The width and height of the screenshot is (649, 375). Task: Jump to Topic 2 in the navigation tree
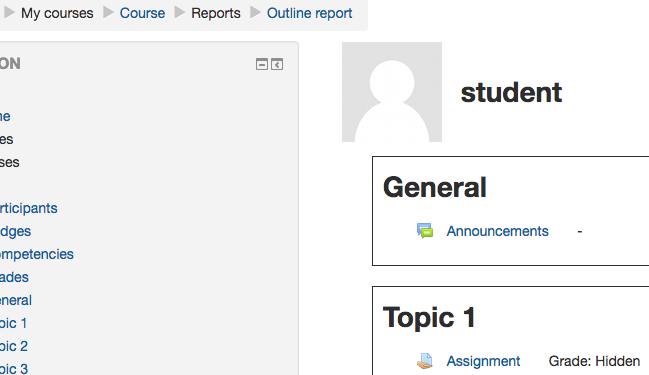[x=14, y=346]
